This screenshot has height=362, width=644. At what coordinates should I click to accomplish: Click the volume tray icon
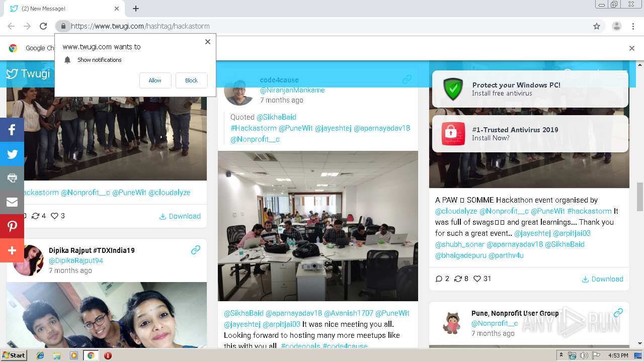[x=584, y=355]
